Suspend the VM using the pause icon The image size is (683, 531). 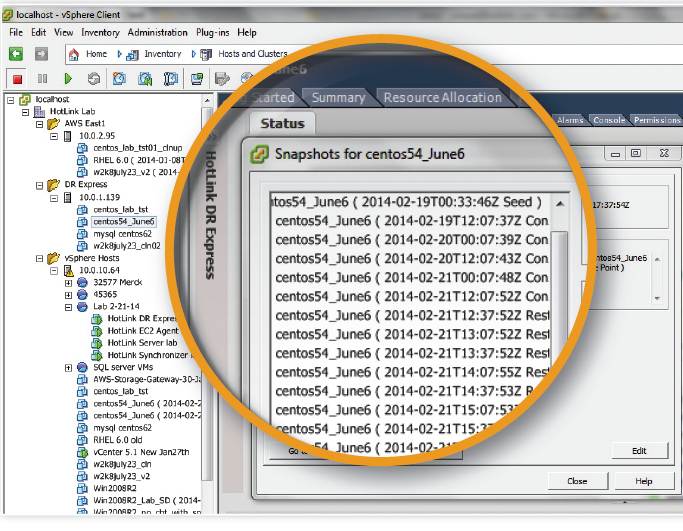(42, 79)
